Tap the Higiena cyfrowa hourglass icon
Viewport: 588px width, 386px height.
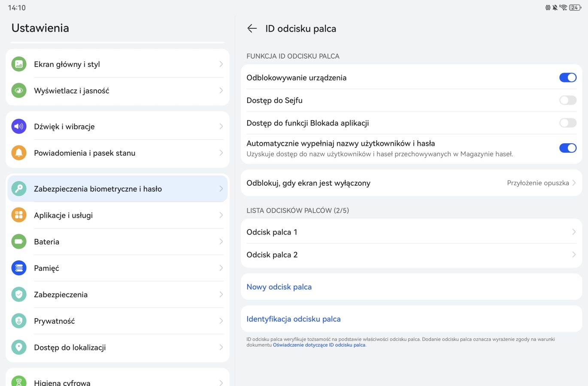(19, 382)
